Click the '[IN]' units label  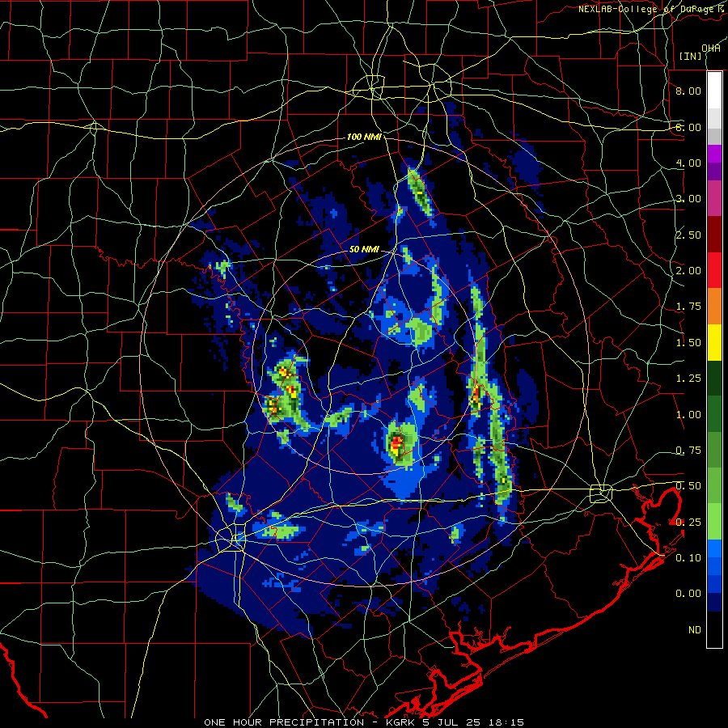tap(691, 56)
